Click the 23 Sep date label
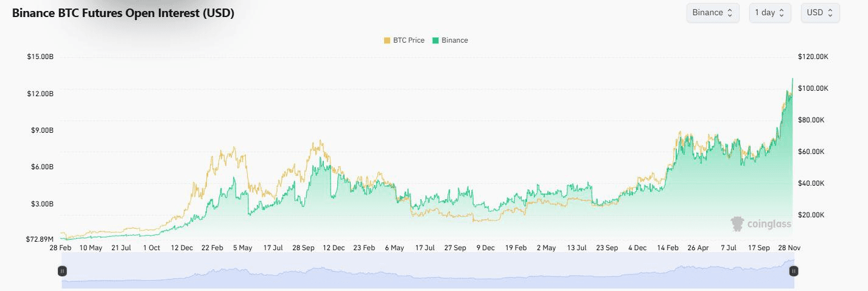The width and height of the screenshot is (868, 291). pyautogui.click(x=607, y=248)
